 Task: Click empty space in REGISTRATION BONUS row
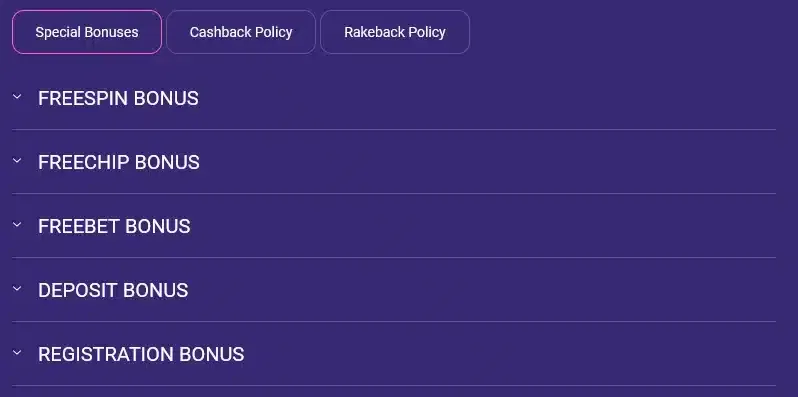tap(483, 354)
